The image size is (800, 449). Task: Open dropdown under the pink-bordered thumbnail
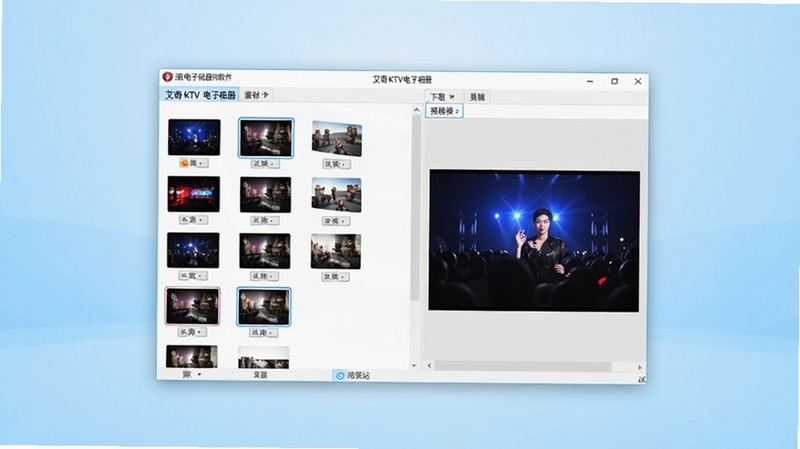(192, 332)
